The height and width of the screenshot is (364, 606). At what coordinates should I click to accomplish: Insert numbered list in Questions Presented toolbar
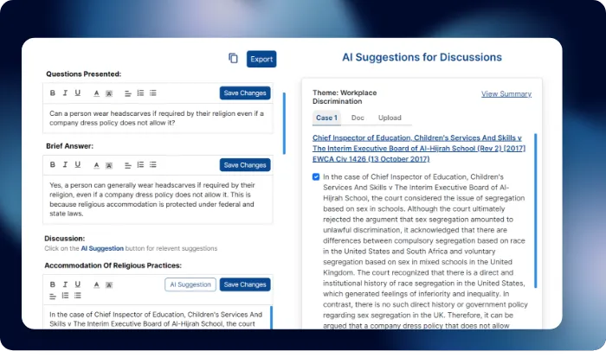tap(140, 93)
